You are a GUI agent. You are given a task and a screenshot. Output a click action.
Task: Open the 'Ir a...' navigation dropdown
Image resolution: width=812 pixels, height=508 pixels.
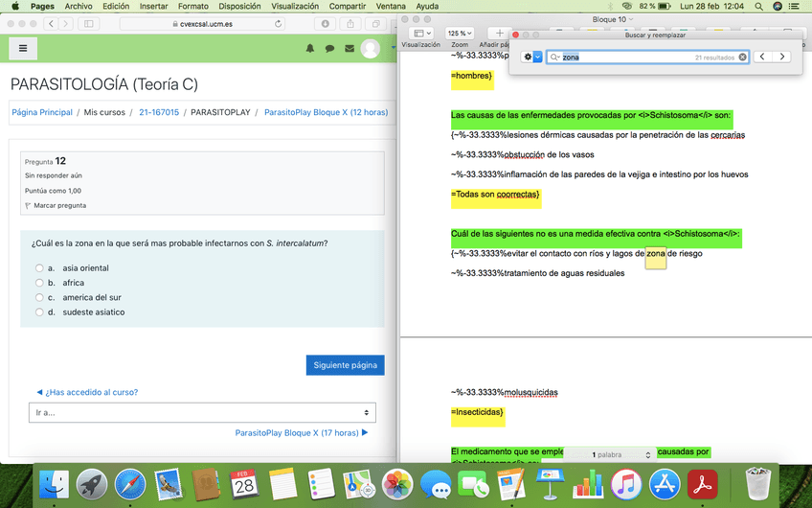coord(202,413)
